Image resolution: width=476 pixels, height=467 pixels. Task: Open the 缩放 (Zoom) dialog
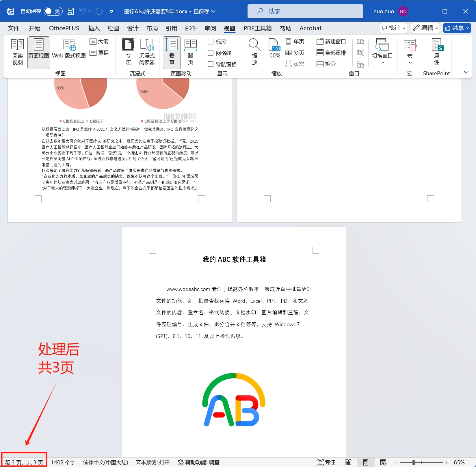pos(254,52)
